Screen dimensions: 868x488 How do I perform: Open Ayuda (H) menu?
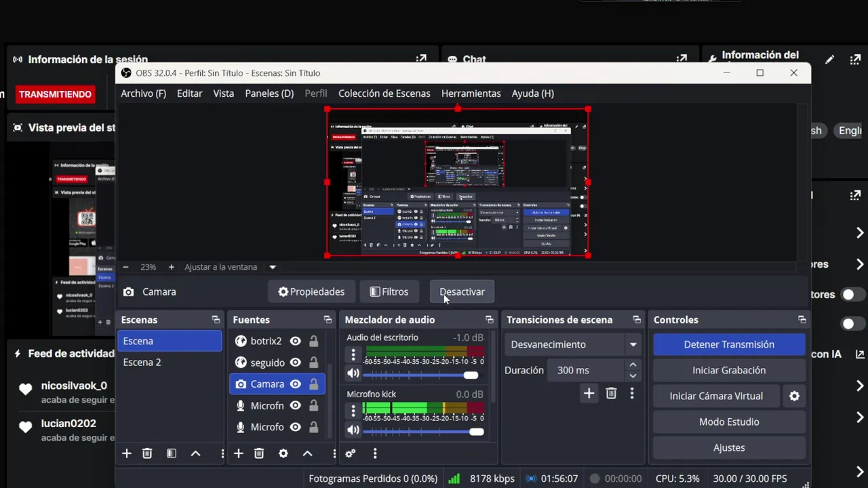pyautogui.click(x=532, y=94)
